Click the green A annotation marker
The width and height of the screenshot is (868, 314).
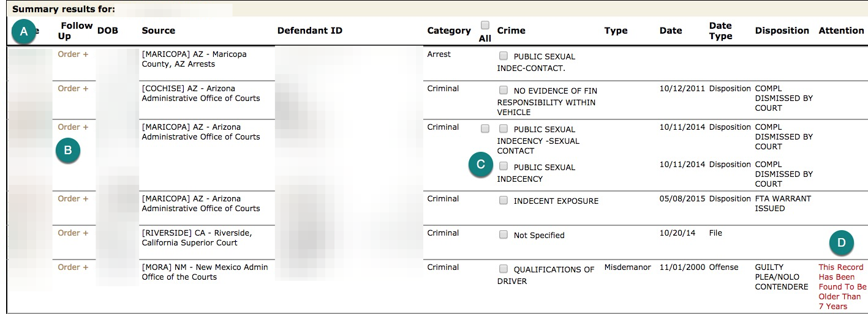pos(24,32)
